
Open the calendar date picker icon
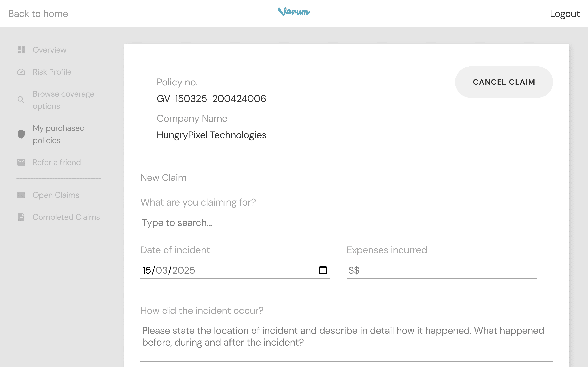[x=323, y=270]
